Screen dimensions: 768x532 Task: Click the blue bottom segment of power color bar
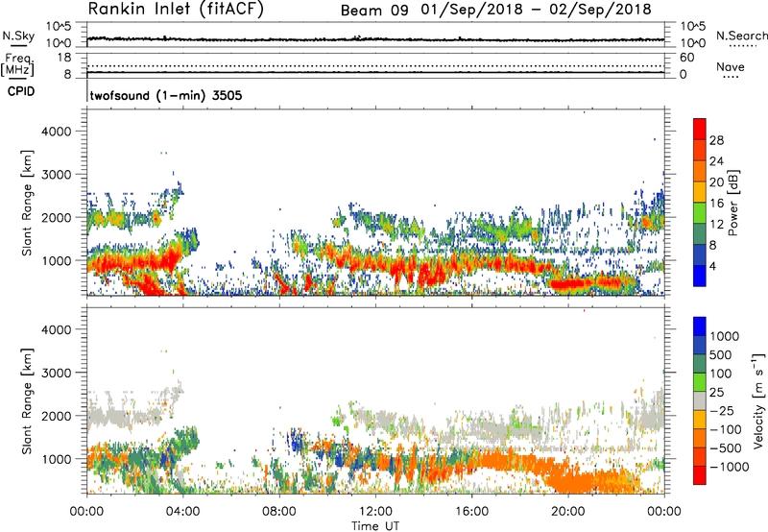pyautogui.click(x=700, y=276)
